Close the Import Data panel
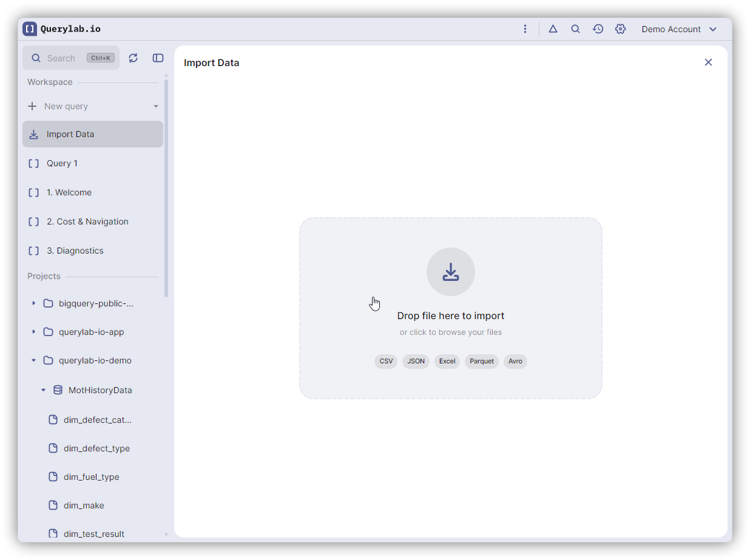 click(x=708, y=62)
